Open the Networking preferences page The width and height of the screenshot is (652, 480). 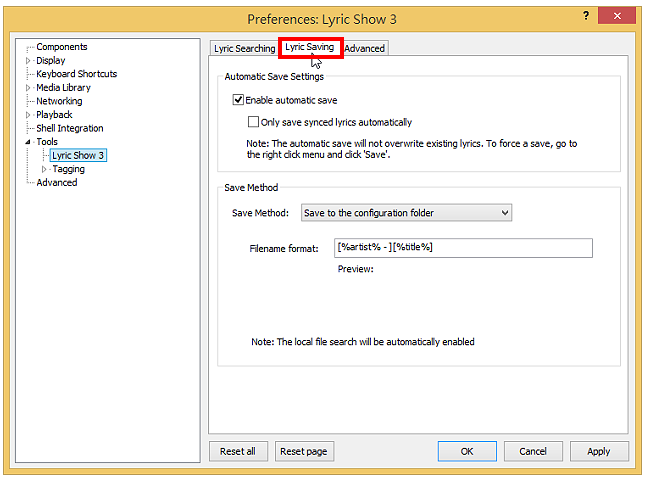tap(59, 101)
